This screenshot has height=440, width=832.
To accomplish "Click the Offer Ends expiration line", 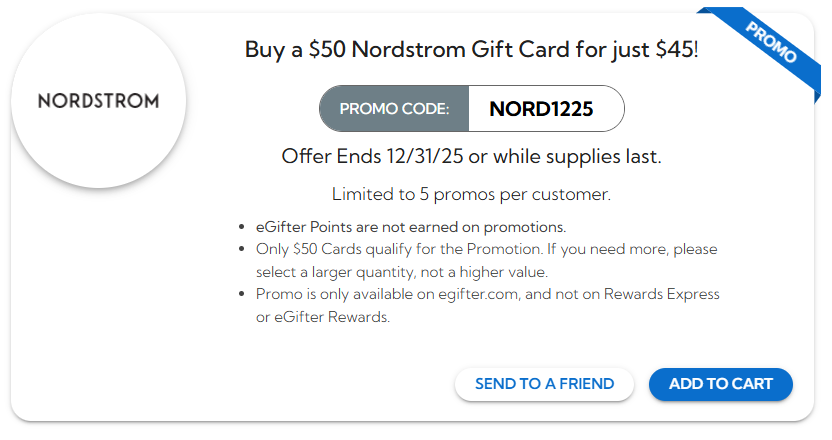I will point(471,157).
